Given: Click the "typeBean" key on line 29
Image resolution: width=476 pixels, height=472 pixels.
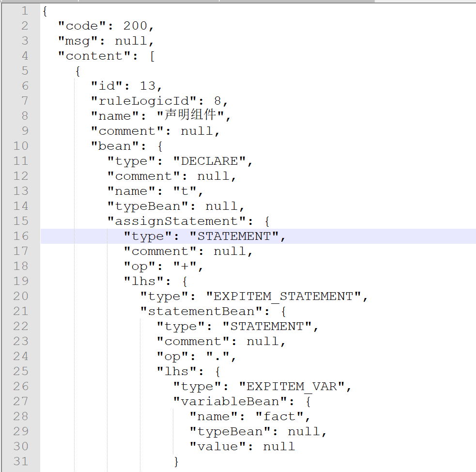Looking at the screenshot, I should pos(230,431).
